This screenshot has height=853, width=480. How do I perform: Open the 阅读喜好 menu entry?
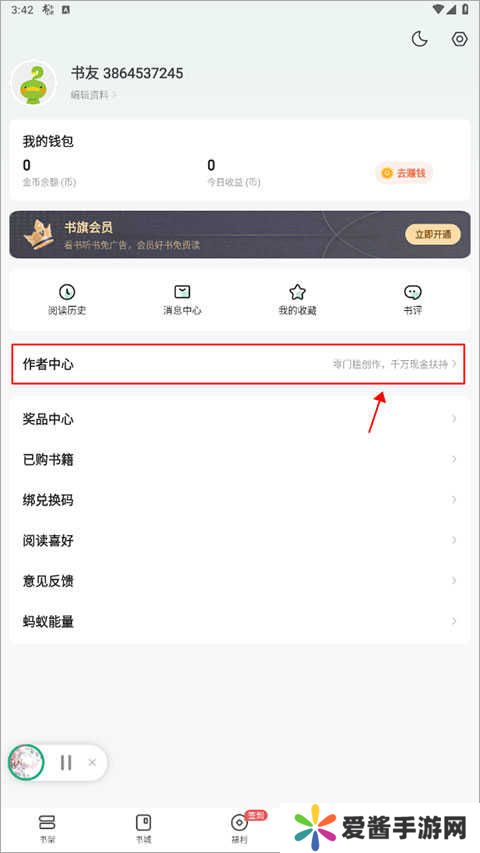[x=240, y=541]
